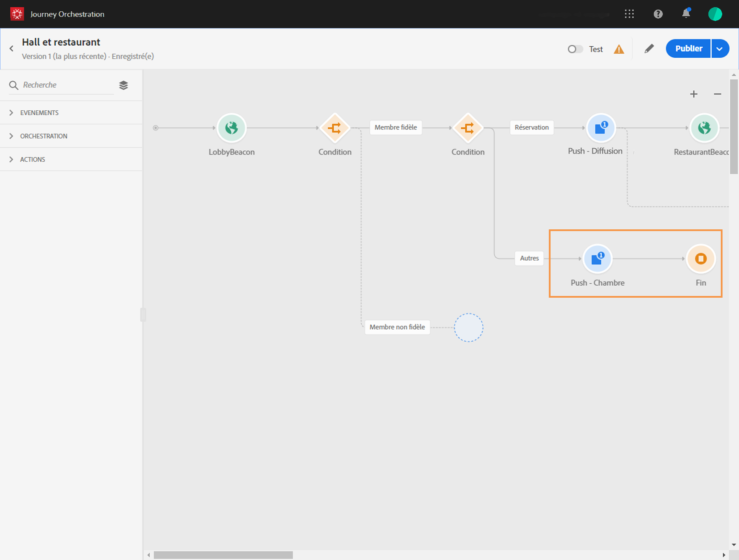
Task: Enable the Test mode toggle
Action: tap(575, 49)
